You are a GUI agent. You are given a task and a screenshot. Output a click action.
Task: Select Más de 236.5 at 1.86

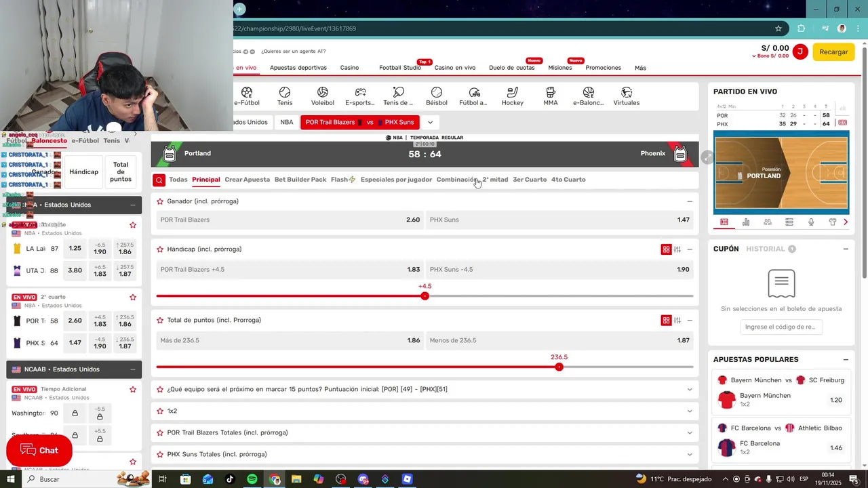[290, 340]
